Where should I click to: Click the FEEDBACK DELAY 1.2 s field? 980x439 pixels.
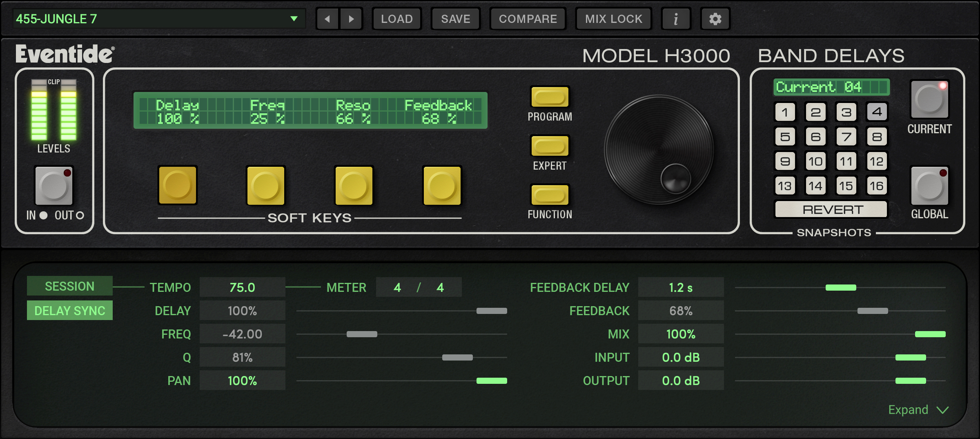point(681,287)
